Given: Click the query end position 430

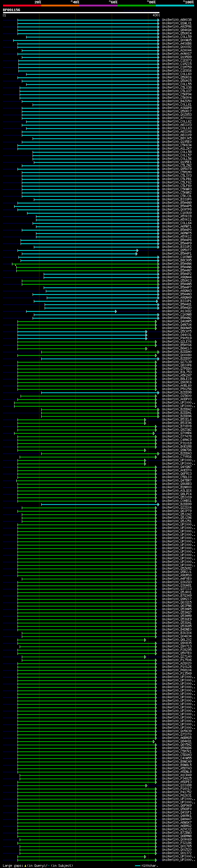Looking at the screenshot, I should click(155, 15).
